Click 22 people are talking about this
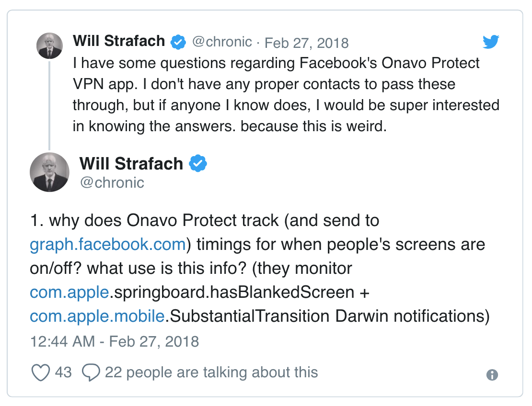The width and height of the screenshot is (532, 406). pyautogui.click(x=211, y=372)
